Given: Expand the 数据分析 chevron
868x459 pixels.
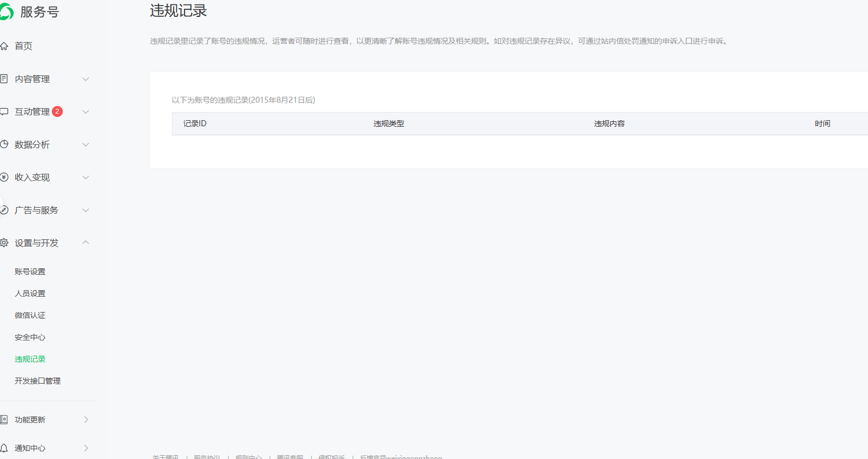Looking at the screenshot, I should 86,145.
